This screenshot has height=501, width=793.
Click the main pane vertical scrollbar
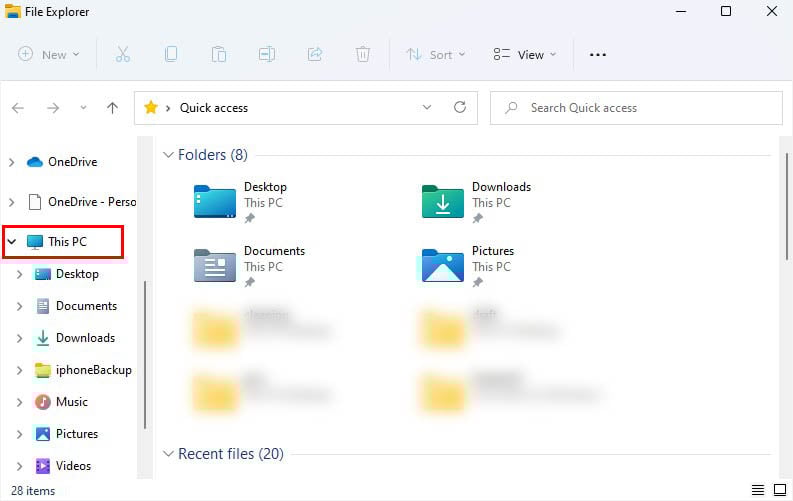(787, 207)
